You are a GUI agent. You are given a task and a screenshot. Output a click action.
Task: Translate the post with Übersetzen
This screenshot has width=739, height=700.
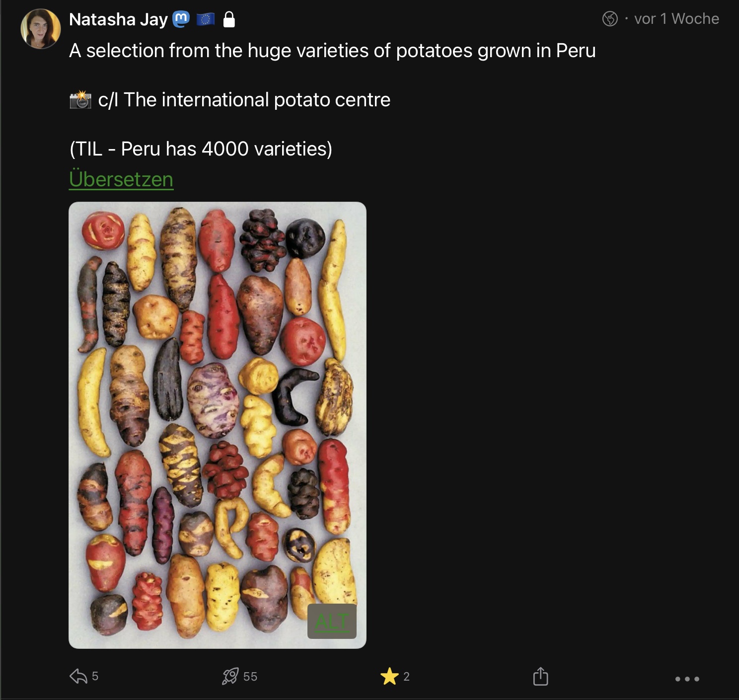tap(121, 179)
